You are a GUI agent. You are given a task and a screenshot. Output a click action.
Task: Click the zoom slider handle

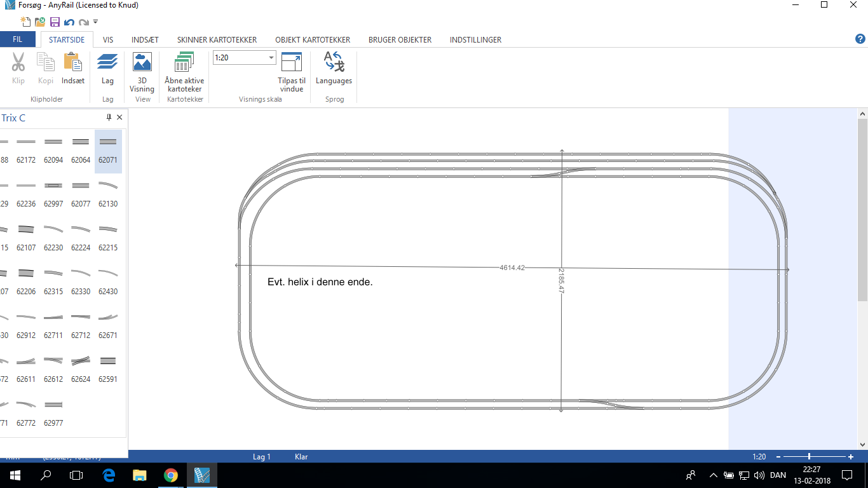[x=809, y=456]
